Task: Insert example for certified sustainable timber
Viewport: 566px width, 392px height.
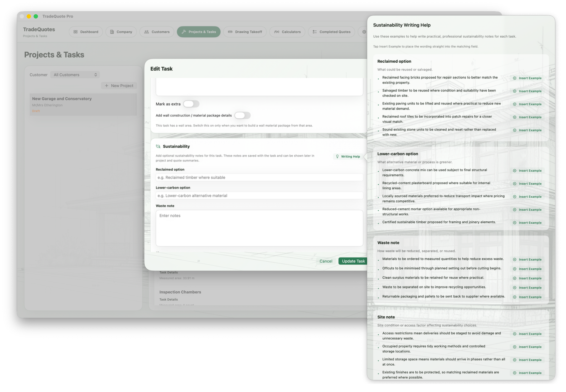Action: (527, 223)
